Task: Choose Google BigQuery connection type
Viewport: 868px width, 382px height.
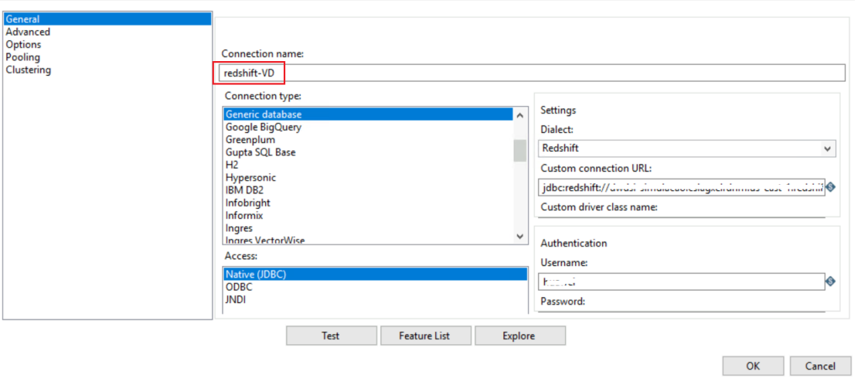Action: coord(368,128)
